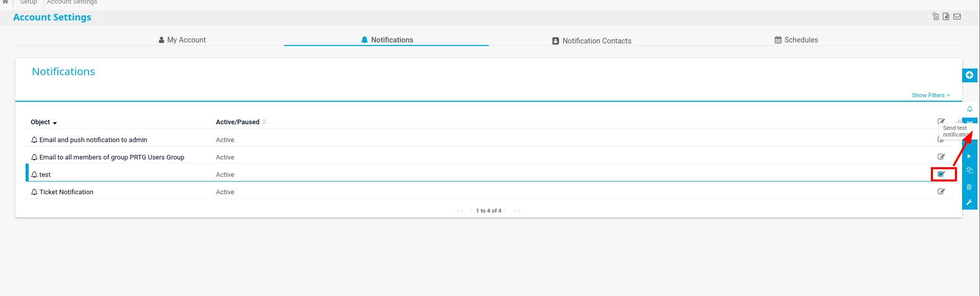This screenshot has width=980, height=296.
Task: Click Active status of PRTG Users Group row
Action: click(x=225, y=157)
